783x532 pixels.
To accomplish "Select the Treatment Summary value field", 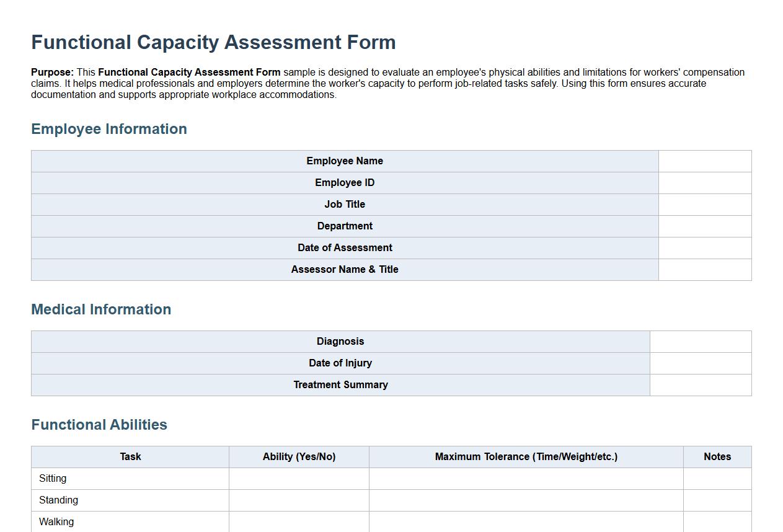I will click(701, 384).
